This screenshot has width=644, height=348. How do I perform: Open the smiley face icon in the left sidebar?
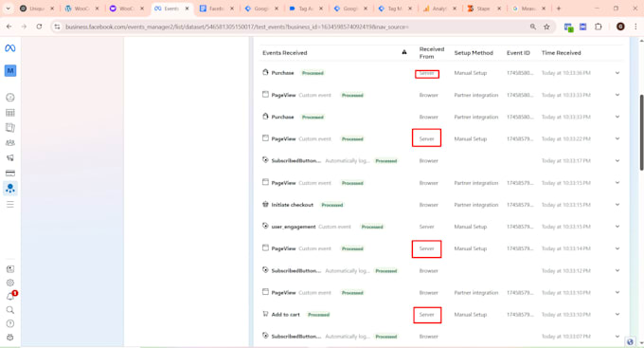(x=10, y=98)
